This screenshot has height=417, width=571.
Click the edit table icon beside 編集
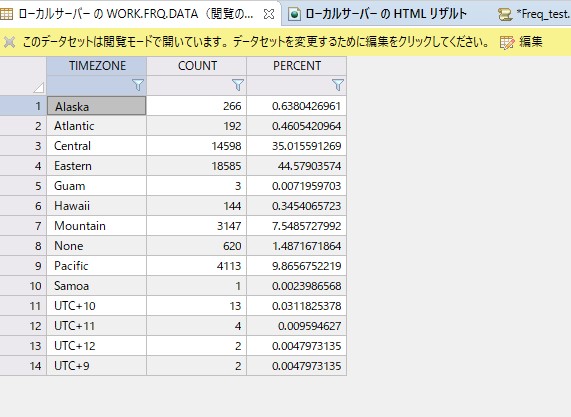tap(507, 42)
